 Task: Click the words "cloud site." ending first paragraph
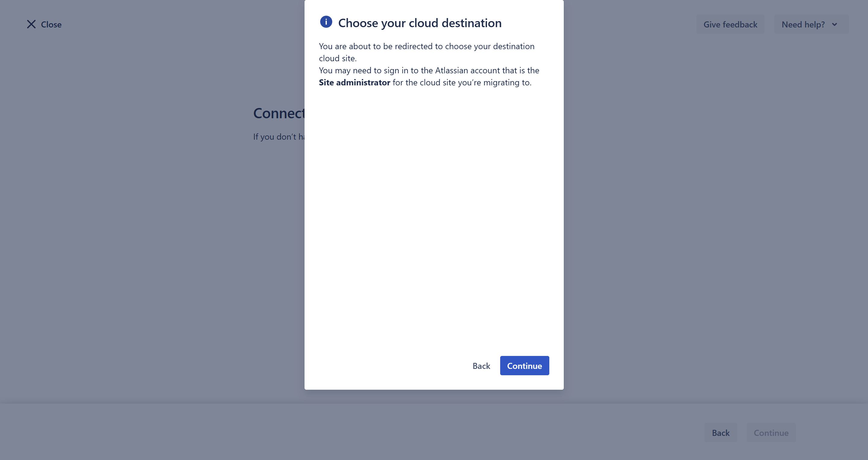[337, 58]
